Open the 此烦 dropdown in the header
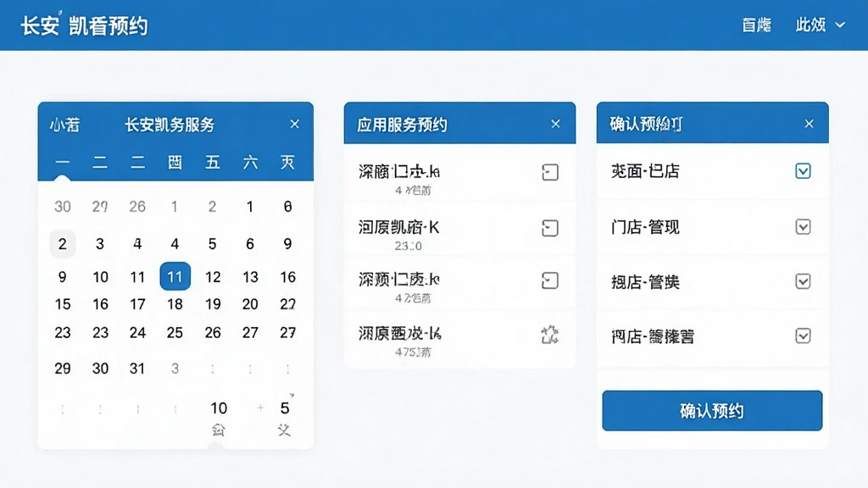This screenshot has height=488, width=868. (821, 25)
